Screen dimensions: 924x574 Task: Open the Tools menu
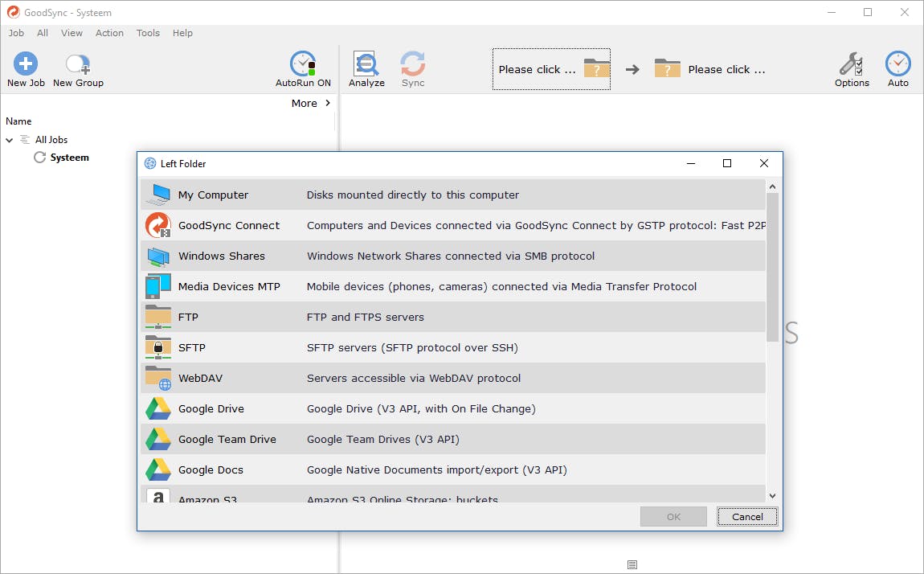[148, 33]
